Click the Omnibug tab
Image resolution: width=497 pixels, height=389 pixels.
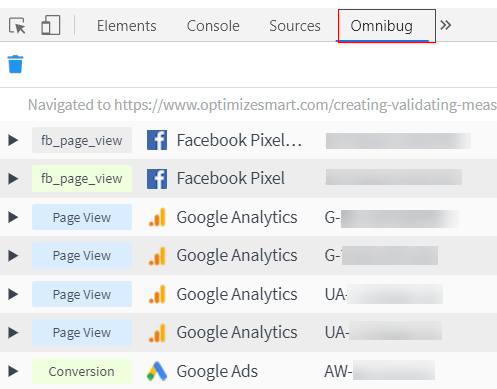[382, 26]
